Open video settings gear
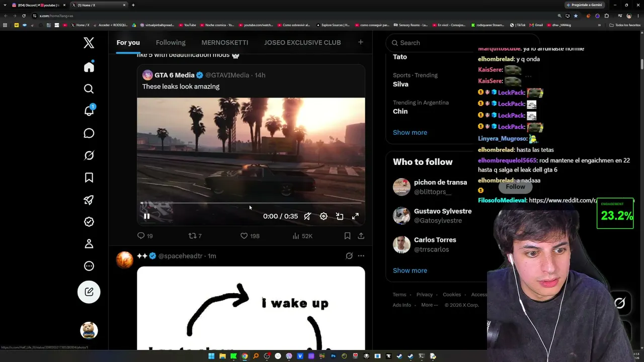 click(324, 216)
